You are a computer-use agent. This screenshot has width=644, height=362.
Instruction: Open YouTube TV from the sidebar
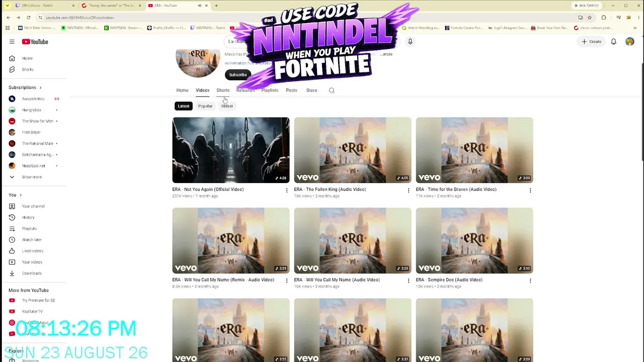pyautogui.click(x=33, y=311)
